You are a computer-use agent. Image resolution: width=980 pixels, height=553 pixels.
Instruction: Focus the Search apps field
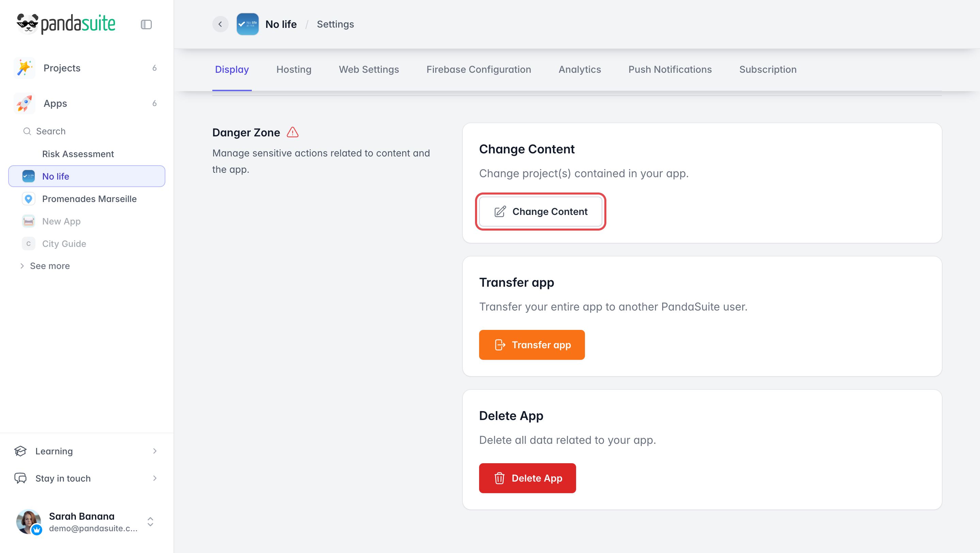tap(87, 131)
